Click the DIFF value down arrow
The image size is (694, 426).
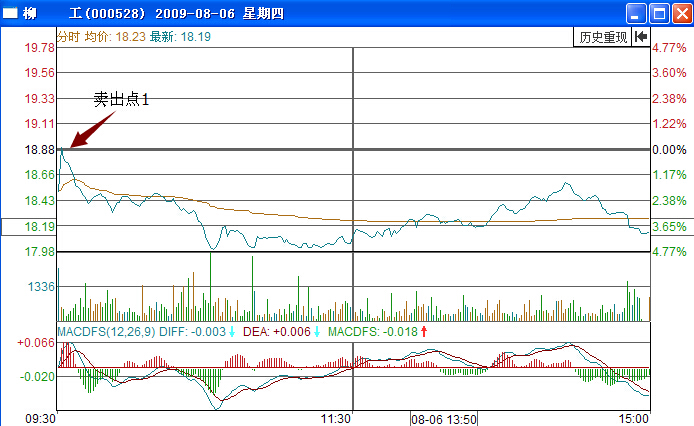point(232,331)
